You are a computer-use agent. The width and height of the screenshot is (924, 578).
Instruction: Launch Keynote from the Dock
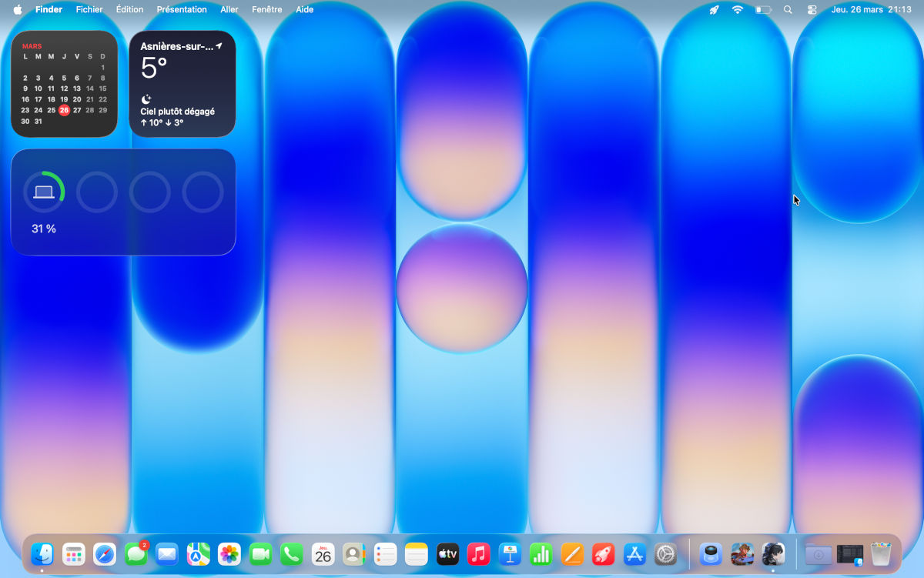[x=509, y=554]
